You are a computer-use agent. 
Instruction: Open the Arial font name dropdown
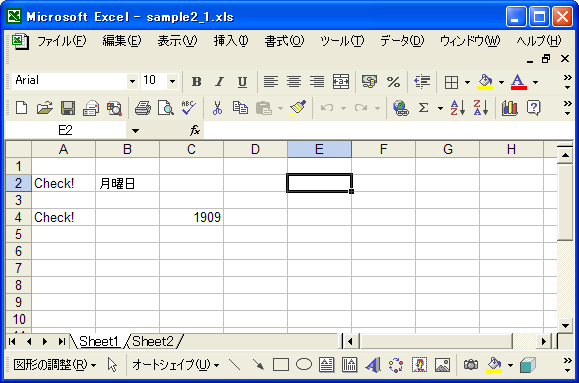click(132, 81)
